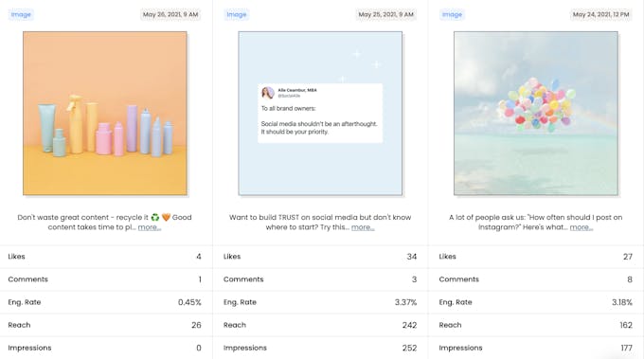Click the Eng. Rate label on the May 25 post
Image resolution: width=644 pixels, height=359 pixels.
coord(240,302)
